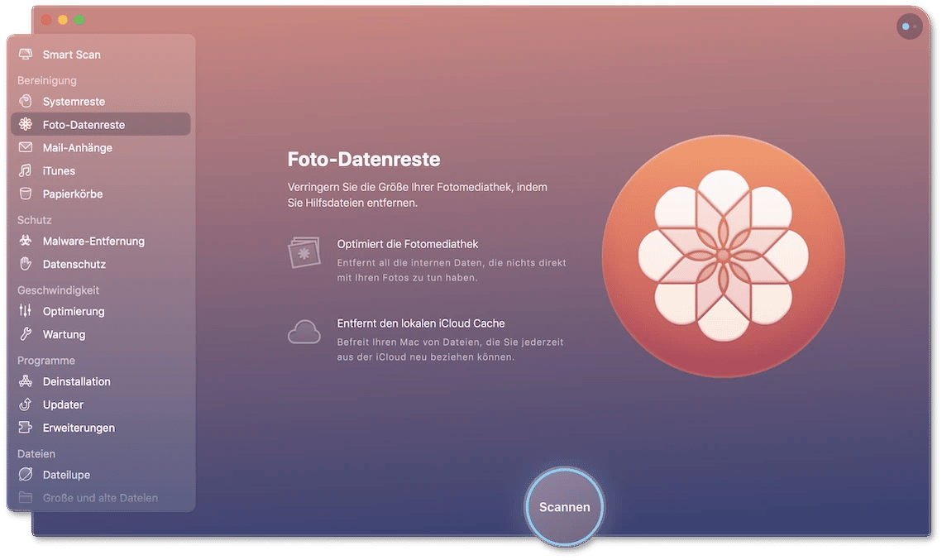Click the photo stack icon beside Optimiert die Fotomediathek
The image size is (942, 560).
pos(304,253)
